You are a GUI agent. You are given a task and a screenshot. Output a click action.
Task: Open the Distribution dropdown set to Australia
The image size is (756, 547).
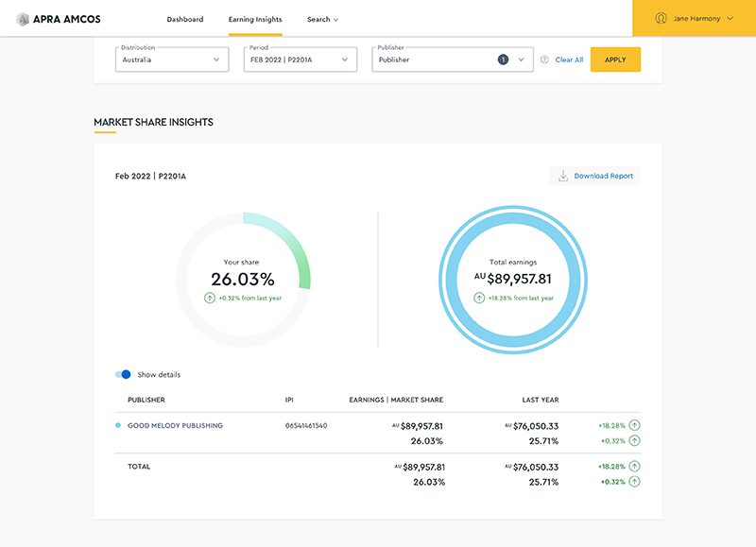[x=172, y=60]
